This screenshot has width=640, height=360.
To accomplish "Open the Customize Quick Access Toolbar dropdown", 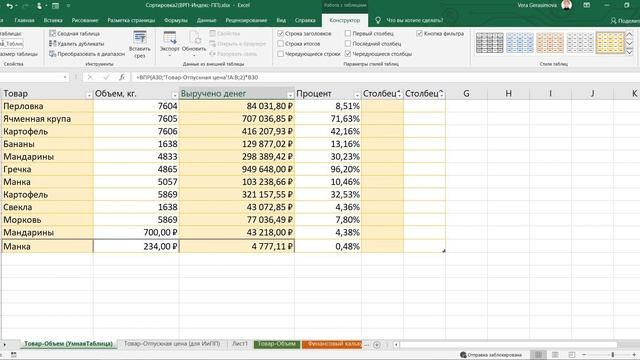I will [x=68, y=6].
